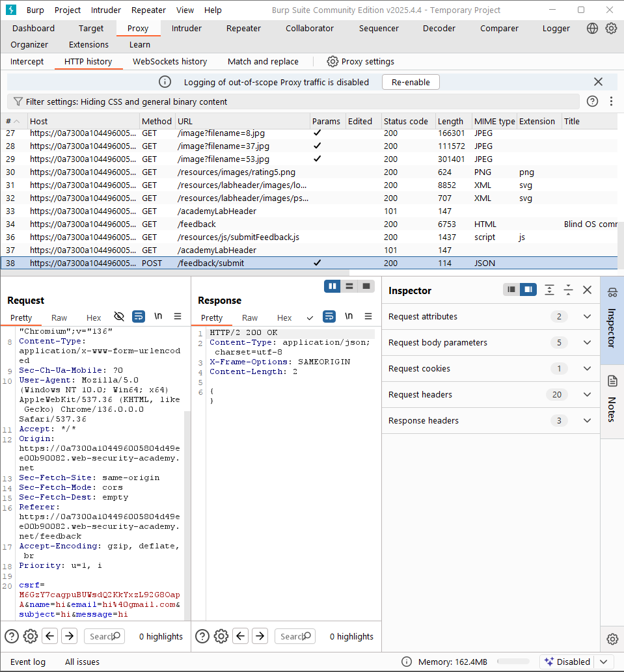Open the Notes side tab
This screenshot has height=672, width=624.
[612, 401]
